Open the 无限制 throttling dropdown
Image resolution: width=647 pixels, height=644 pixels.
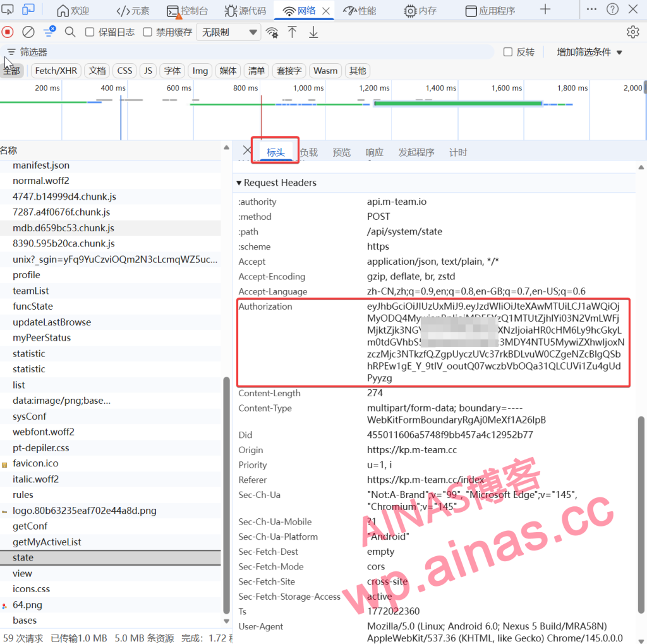[x=229, y=32]
